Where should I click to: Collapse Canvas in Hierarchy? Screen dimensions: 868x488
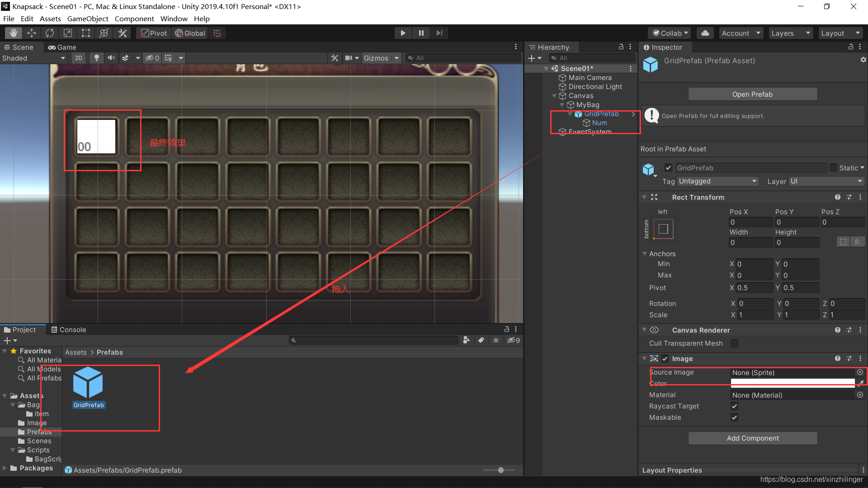[x=554, y=96]
